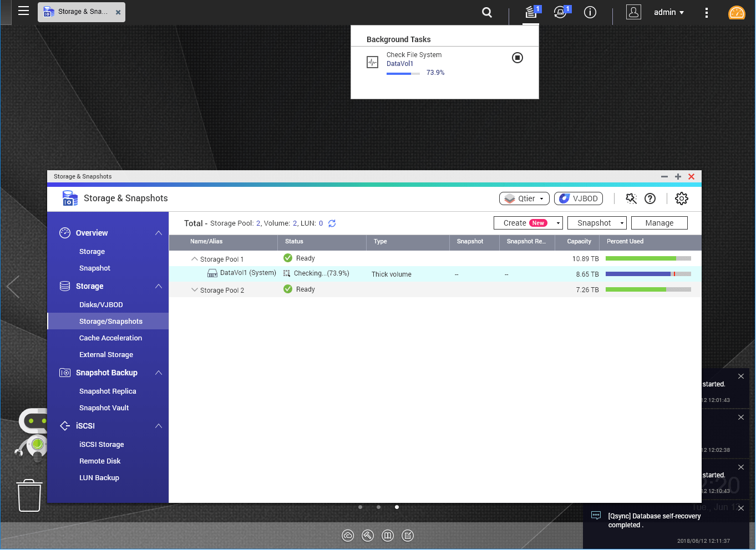The image size is (756, 550).
Task: Switch to the Storage & Snapshots tab
Action: (78, 12)
